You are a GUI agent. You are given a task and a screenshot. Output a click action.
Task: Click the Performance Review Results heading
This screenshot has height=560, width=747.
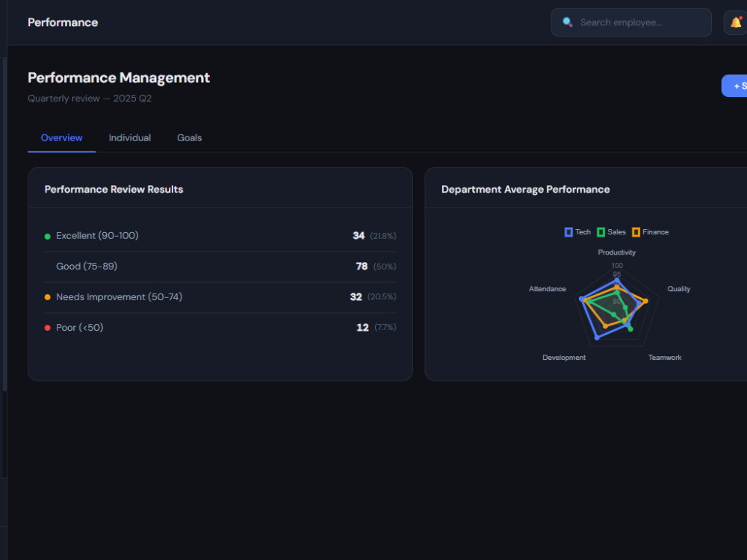[x=114, y=190]
